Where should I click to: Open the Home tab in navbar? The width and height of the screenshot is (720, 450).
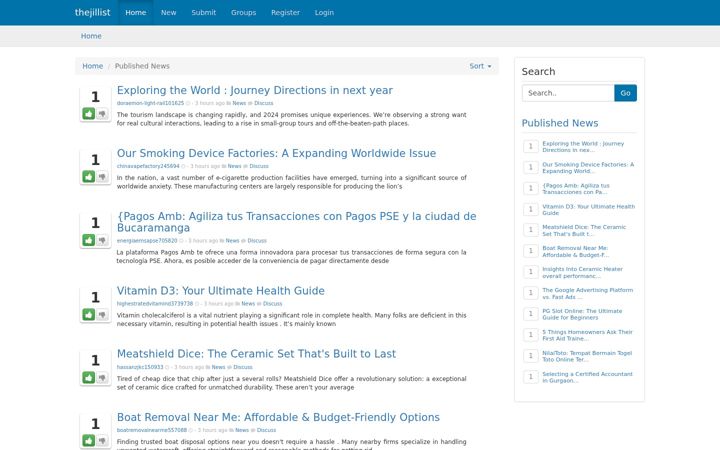(x=135, y=12)
